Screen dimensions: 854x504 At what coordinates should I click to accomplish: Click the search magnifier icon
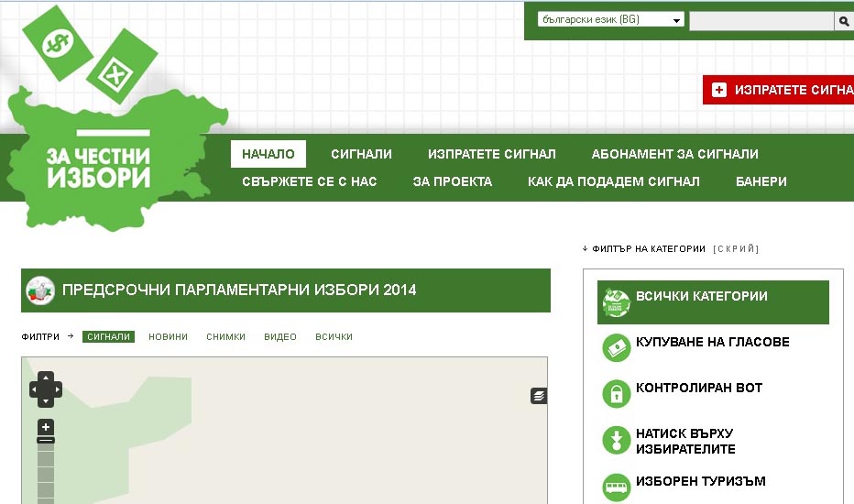click(x=842, y=21)
